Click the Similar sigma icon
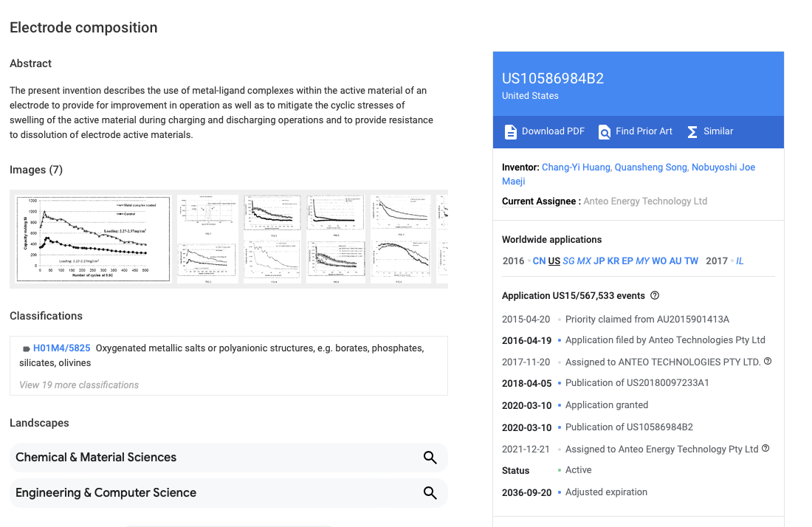 [x=692, y=132]
